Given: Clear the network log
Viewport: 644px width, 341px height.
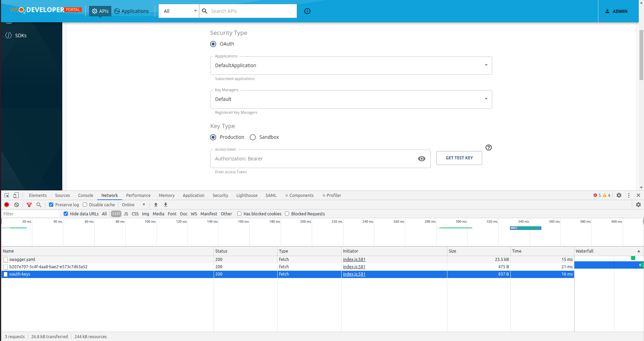Looking at the screenshot, I should pos(16,205).
